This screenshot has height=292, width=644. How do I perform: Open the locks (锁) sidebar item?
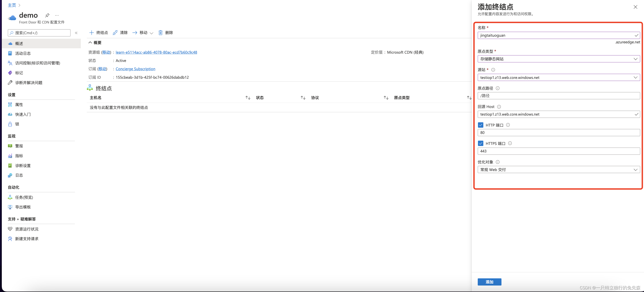pos(17,124)
